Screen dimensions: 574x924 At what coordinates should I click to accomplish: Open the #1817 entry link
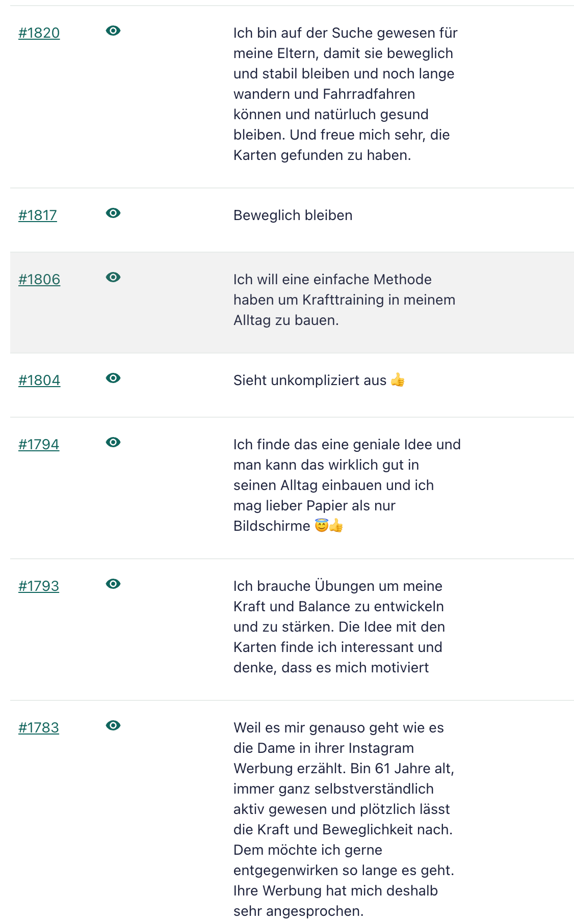pyautogui.click(x=38, y=215)
